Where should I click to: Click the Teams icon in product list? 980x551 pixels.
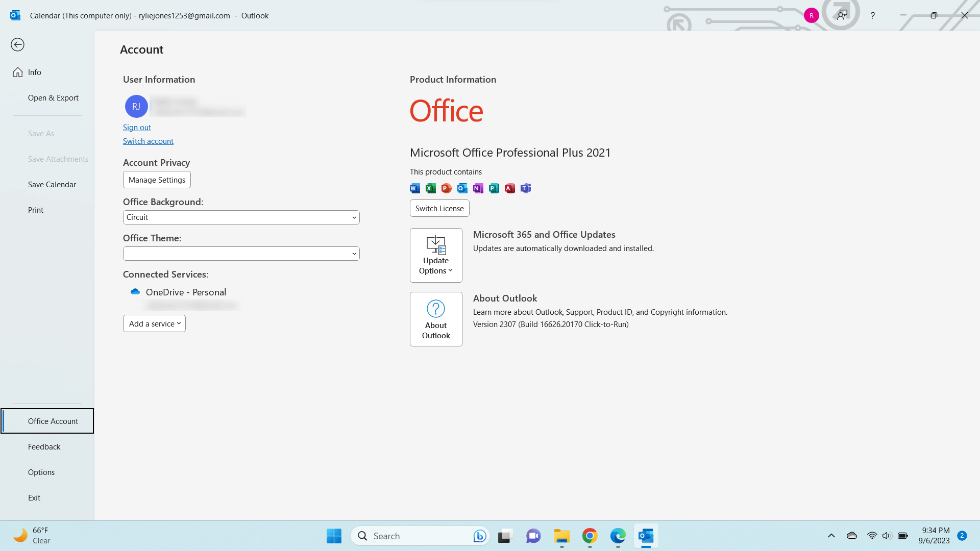click(x=526, y=188)
